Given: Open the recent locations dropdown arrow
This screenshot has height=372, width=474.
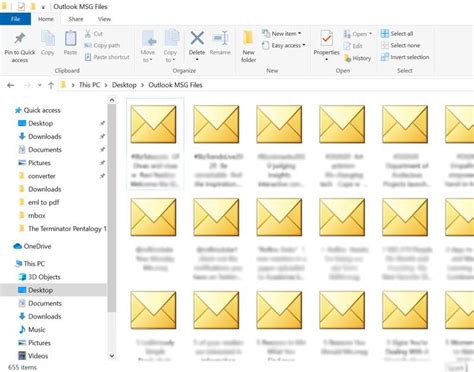Looking at the screenshot, I should coord(40,85).
